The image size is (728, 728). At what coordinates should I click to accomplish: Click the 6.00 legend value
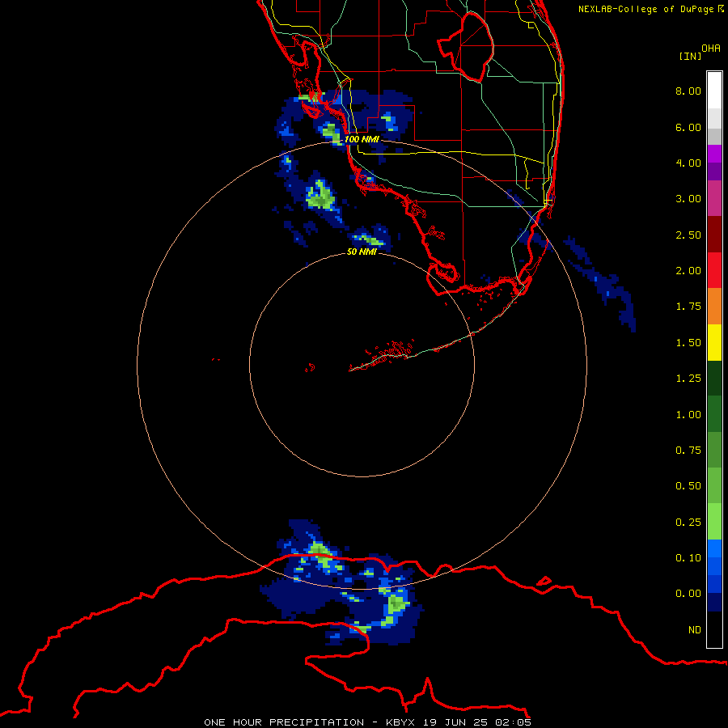688,127
